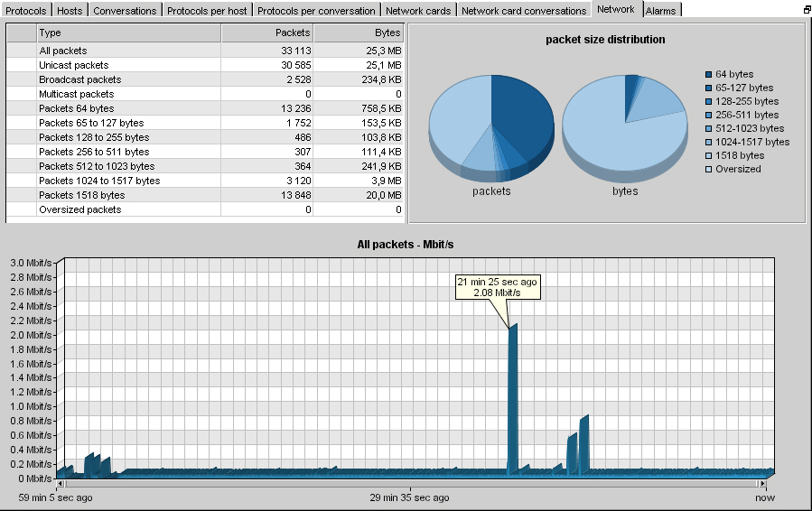Click the 'now' time axis label

[765, 497]
